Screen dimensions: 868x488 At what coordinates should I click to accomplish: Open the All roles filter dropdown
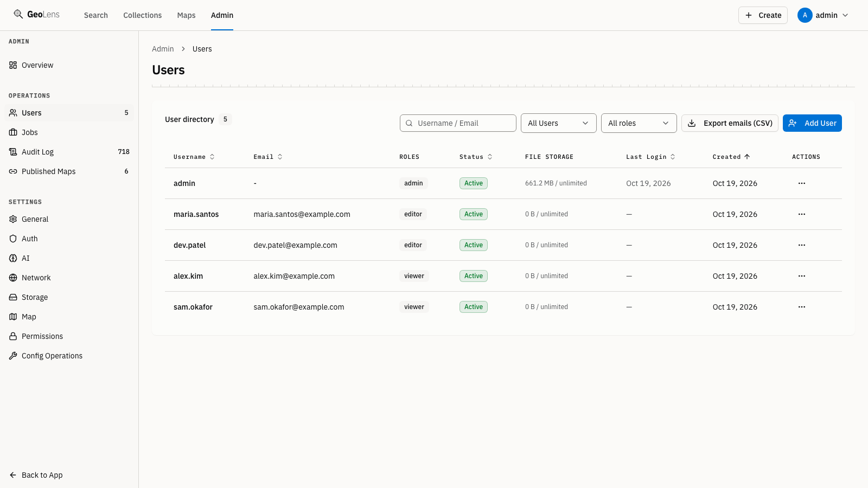[x=639, y=123]
